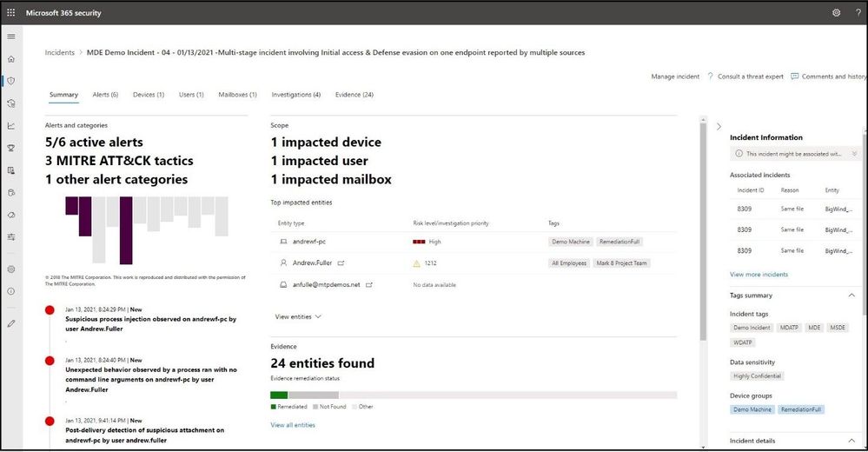Click gray Not Found segment of evidence bar
The height and width of the screenshot is (452, 868).
314,395
